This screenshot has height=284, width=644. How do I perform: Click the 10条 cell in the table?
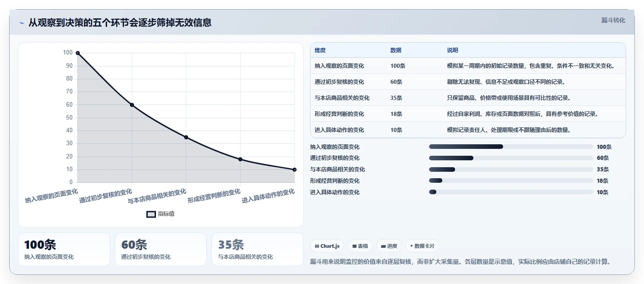point(397,130)
